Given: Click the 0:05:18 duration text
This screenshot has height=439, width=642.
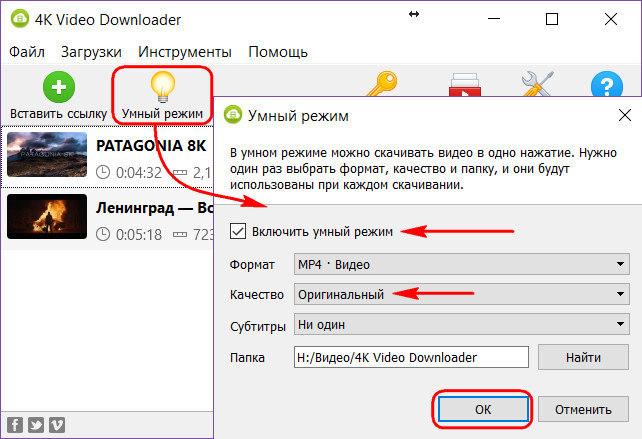Looking at the screenshot, I should coord(139,235).
